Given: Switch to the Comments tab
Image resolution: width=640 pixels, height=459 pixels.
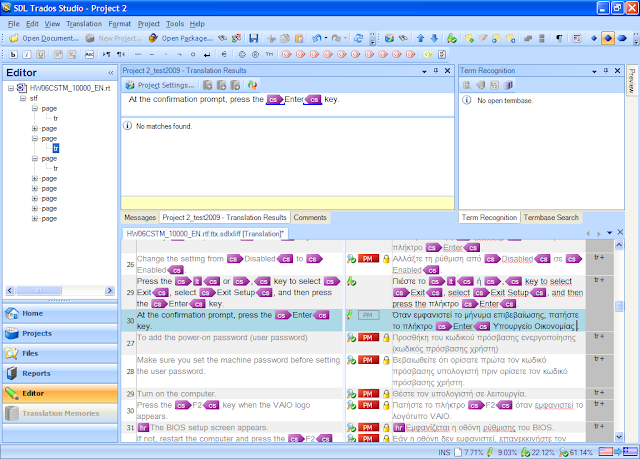Looking at the screenshot, I should (x=310, y=217).
